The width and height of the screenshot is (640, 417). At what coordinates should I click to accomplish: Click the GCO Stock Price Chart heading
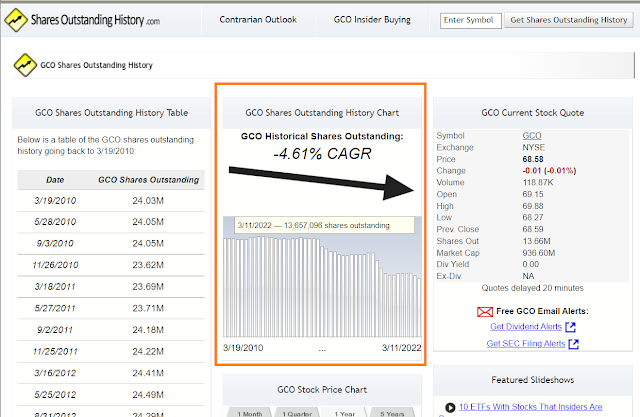[x=322, y=390]
